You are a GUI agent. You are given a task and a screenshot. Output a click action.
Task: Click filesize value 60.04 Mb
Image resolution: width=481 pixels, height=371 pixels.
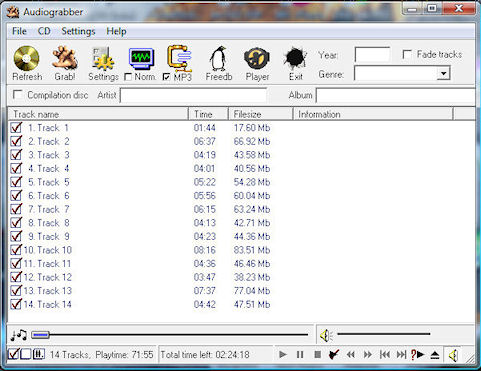pos(252,196)
